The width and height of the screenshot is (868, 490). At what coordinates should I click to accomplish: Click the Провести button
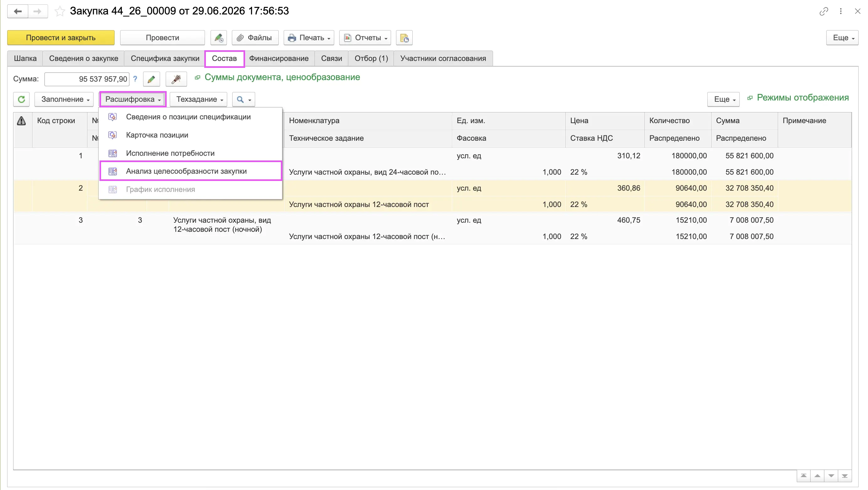(163, 38)
